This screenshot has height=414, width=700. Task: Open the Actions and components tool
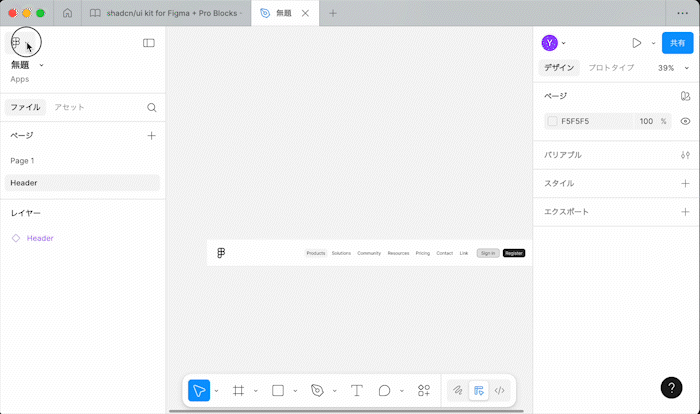424,391
